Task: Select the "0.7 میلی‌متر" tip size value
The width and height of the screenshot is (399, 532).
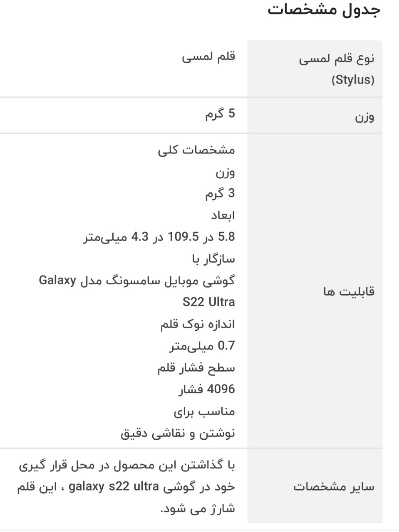Action: tap(202, 346)
